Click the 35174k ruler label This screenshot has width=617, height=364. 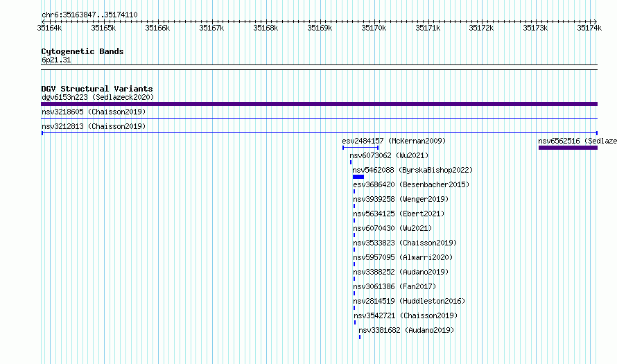(x=589, y=28)
